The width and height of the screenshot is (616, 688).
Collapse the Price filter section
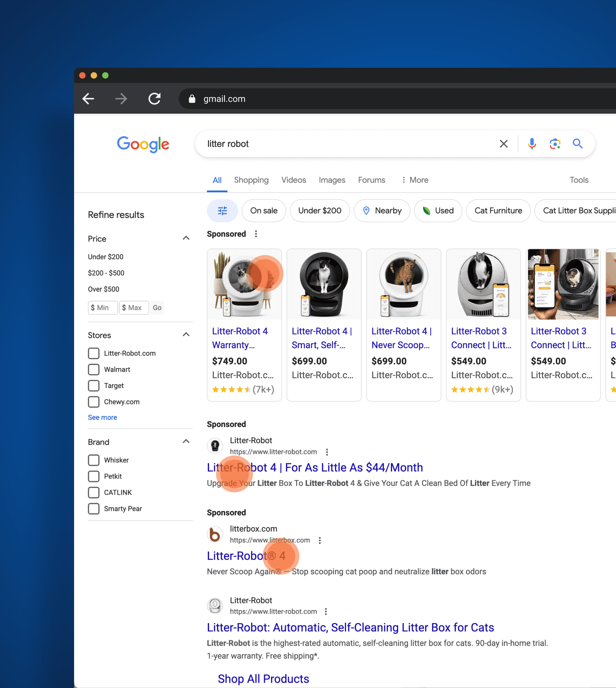pyautogui.click(x=186, y=238)
